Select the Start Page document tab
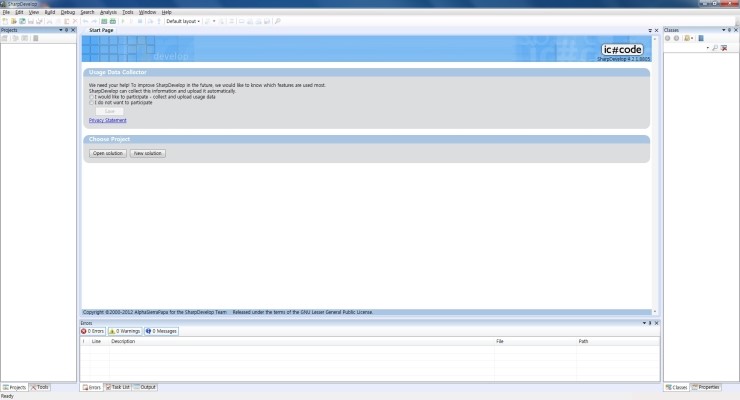The width and height of the screenshot is (740, 400). coord(101,30)
